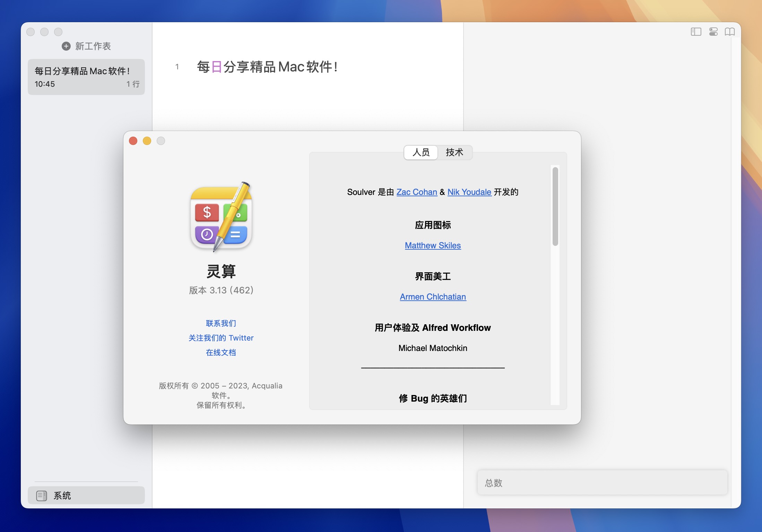Screen dimensions: 762x532
Task: Toggle the sidebar panel icon in the toolbar
Action: [x=696, y=32]
